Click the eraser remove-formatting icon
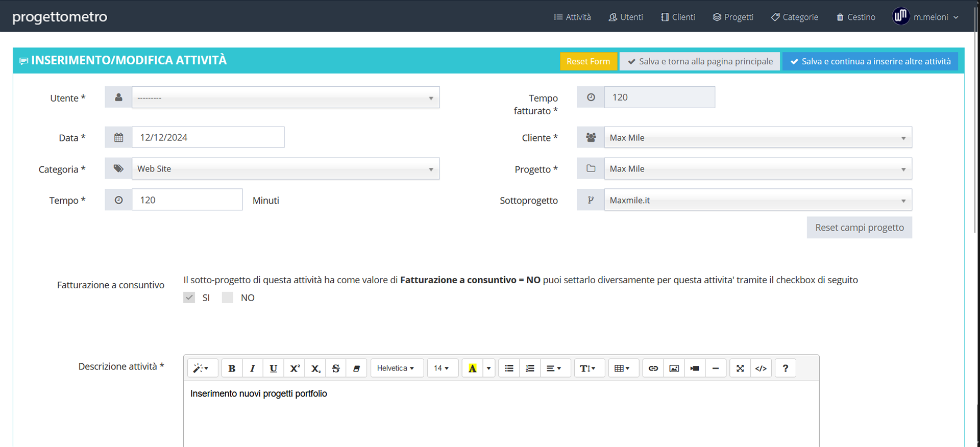The image size is (980, 447). tap(356, 368)
